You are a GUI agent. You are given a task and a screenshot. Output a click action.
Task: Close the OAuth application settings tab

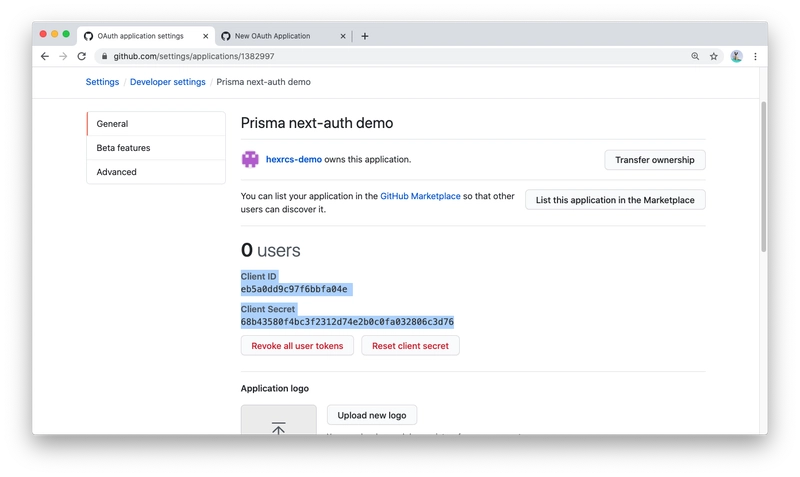pyautogui.click(x=206, y=36)
